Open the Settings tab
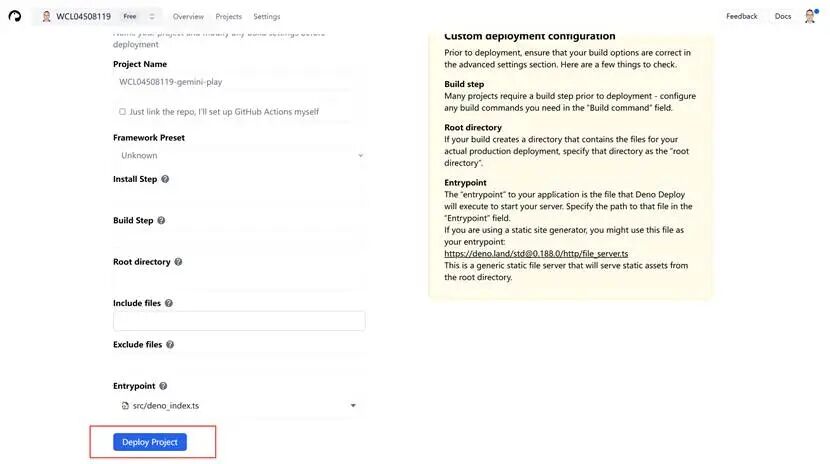The height and width of the screenshot is (464, 830). pyautogui.click(x=267, y=17)
